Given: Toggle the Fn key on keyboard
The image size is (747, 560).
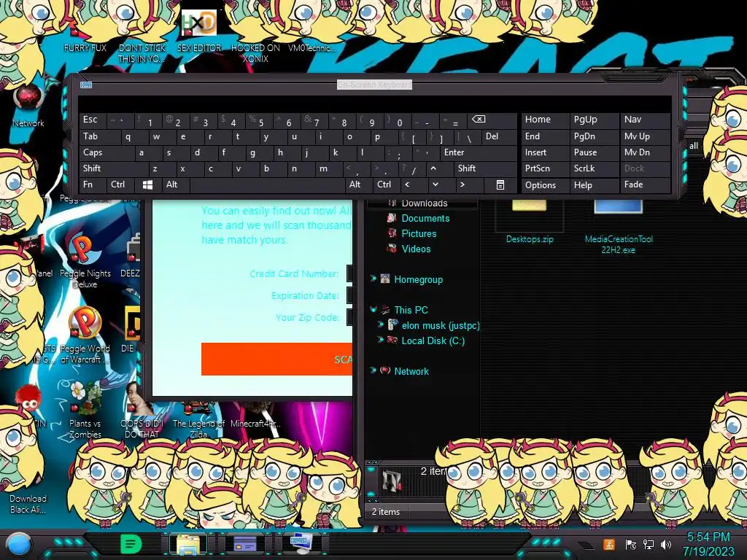Looking at the screenshot, I should 93,184.
